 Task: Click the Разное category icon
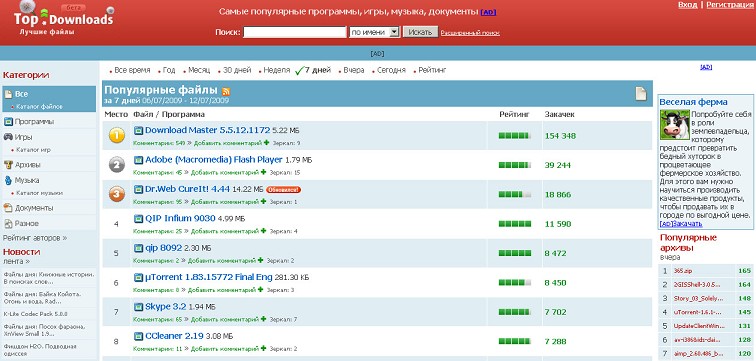(x=8, y=224)
